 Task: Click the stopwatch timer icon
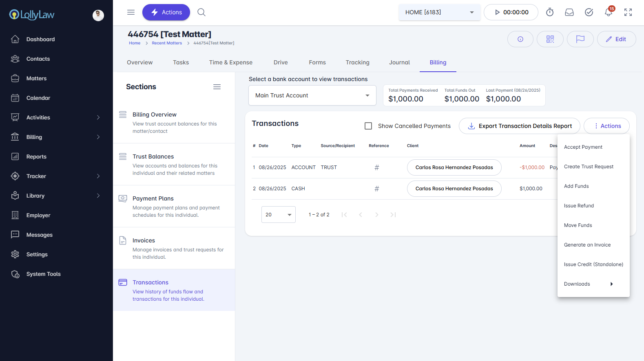click(x=550, y=12)
